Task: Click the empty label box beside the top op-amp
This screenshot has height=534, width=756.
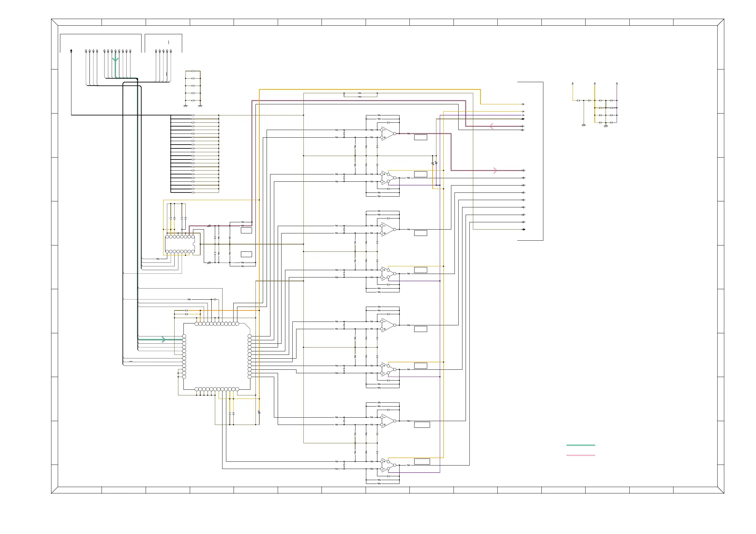Action: click(x=421, y=137)
